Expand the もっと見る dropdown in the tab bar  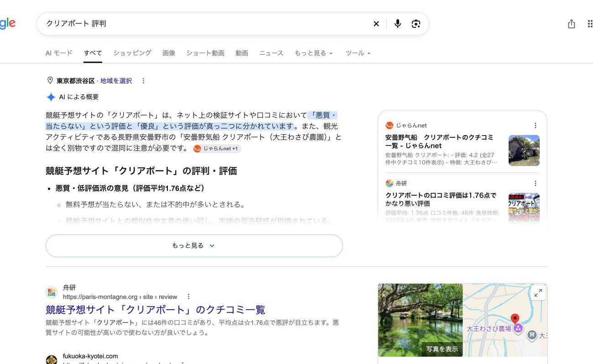coord(313,53)
